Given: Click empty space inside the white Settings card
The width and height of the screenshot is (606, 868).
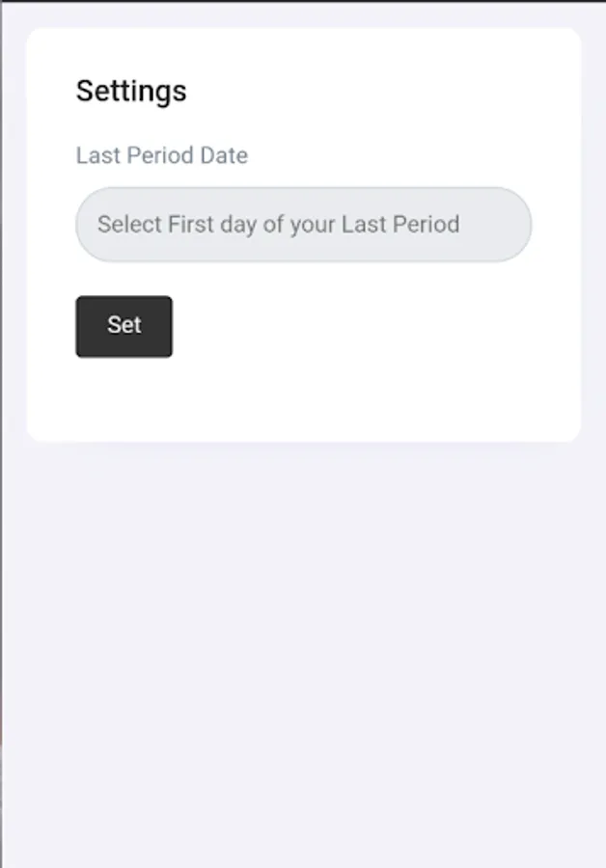Looking at the screenshot, I should 386,366.
